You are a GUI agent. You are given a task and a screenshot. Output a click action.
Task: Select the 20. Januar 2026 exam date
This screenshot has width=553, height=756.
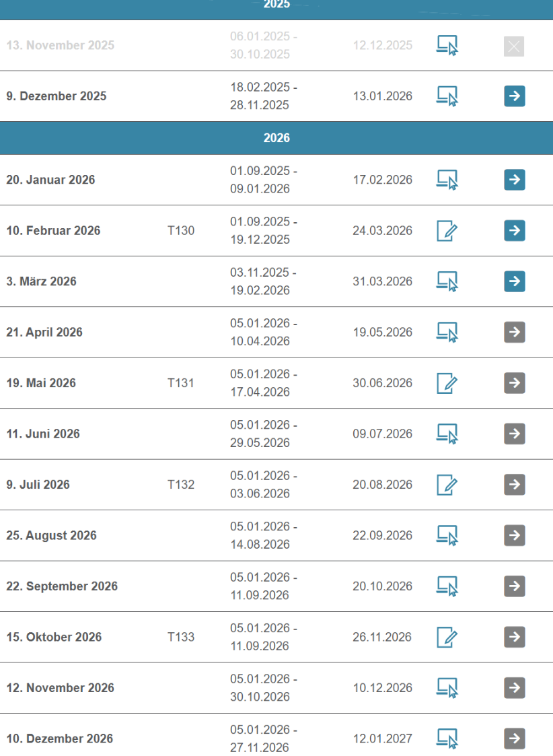tap(50, 180)
